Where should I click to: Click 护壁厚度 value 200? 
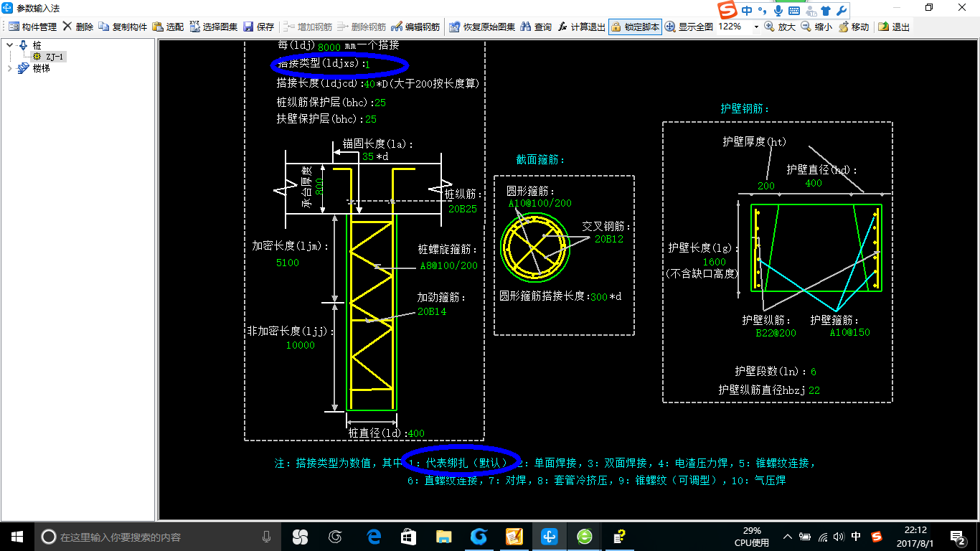coord(766,186)
